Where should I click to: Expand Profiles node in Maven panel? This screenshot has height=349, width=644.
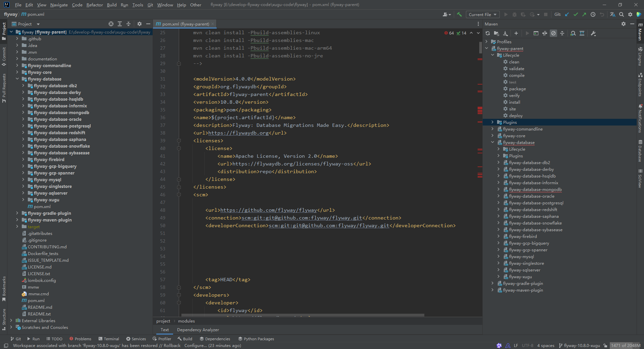[x=486, y=42]
